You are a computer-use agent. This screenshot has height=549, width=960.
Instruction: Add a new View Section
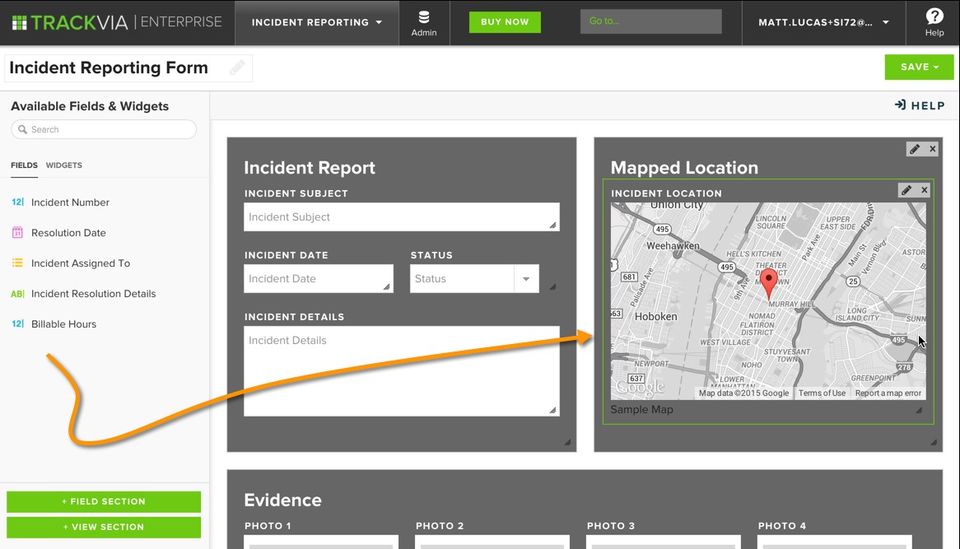click(103, 527)
